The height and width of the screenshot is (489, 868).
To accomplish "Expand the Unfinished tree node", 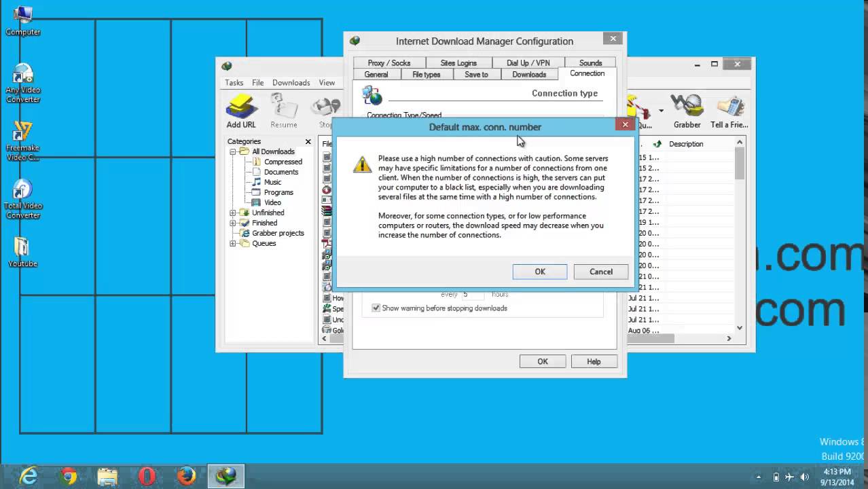I will tap(233, 213).
